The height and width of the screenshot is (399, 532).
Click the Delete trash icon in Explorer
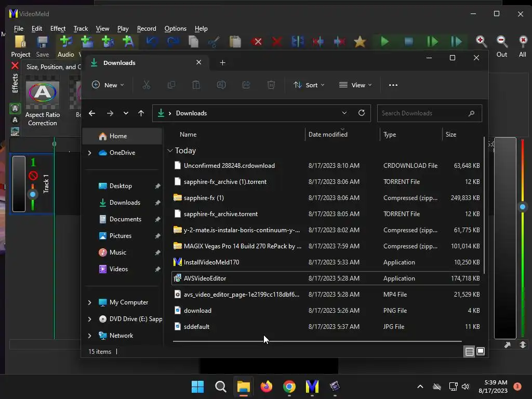[x=271, y=85]
